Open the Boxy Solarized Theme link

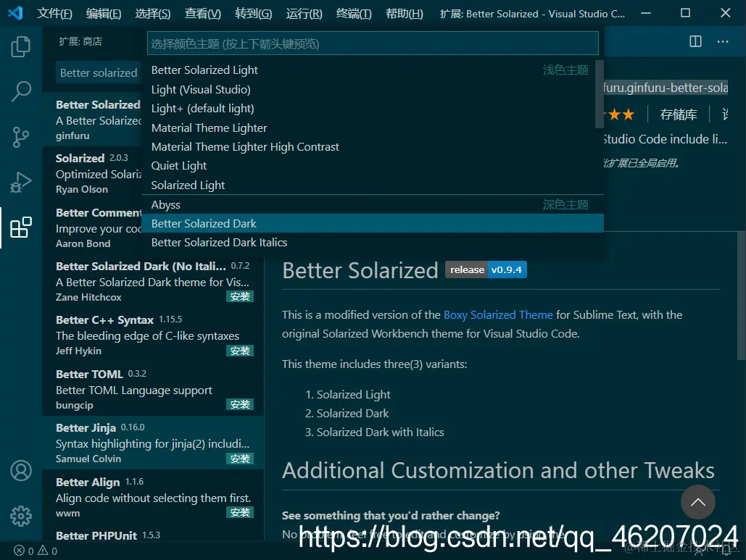pos(498,314)
